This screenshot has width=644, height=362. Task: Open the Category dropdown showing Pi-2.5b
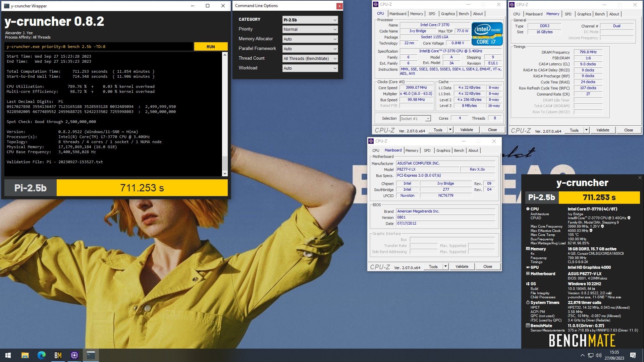coord(310,20)
